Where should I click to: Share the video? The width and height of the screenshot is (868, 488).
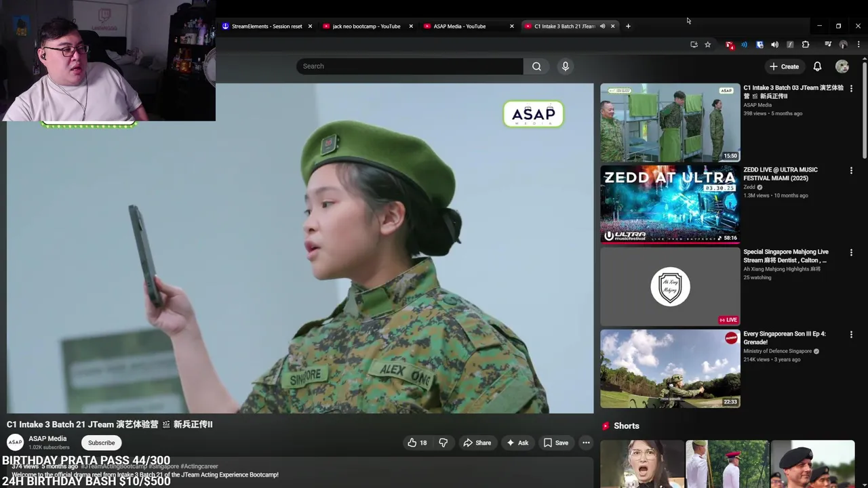477,443
